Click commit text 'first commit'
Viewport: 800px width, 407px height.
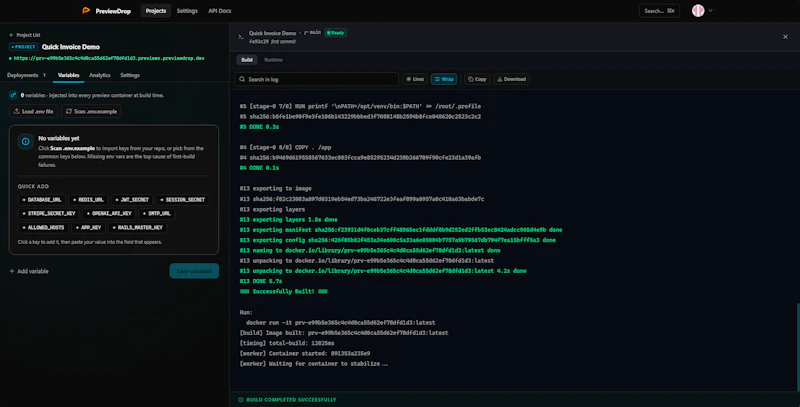point(283,42)
